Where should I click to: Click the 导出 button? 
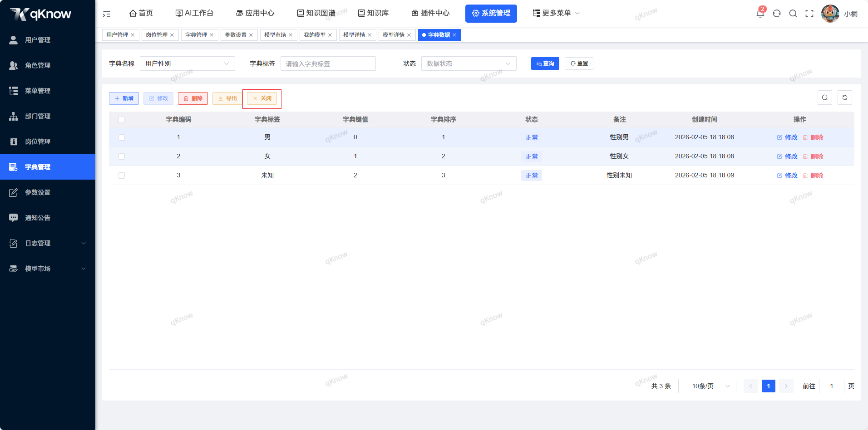pyautogui.click(x=227, y=98)
